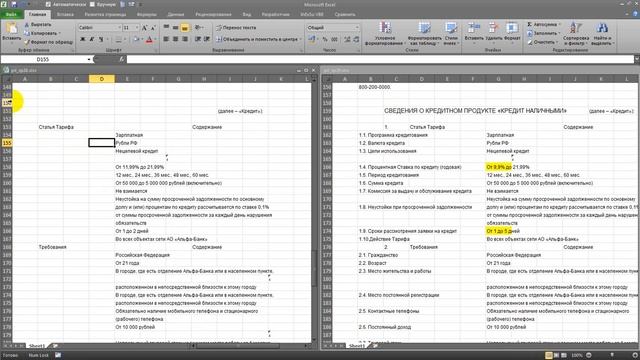The height and width of the screenshot is (360, 640).
Task: Decrease font size with the small A icon
Action: coord(153,28)
